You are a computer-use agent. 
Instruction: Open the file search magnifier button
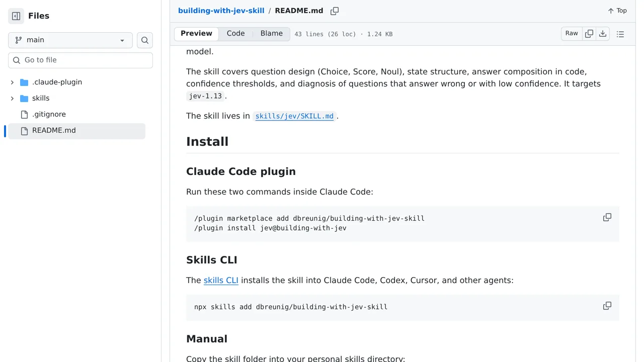(145, 40)
